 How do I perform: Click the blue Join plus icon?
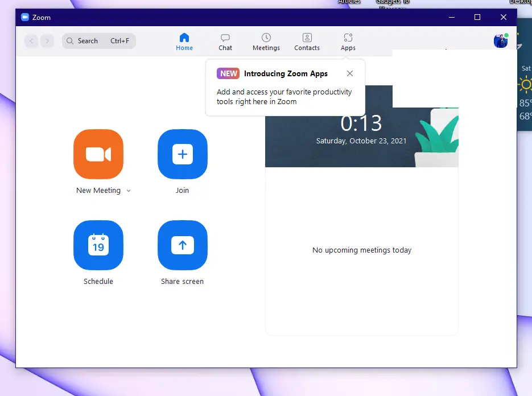coord(183,154)
